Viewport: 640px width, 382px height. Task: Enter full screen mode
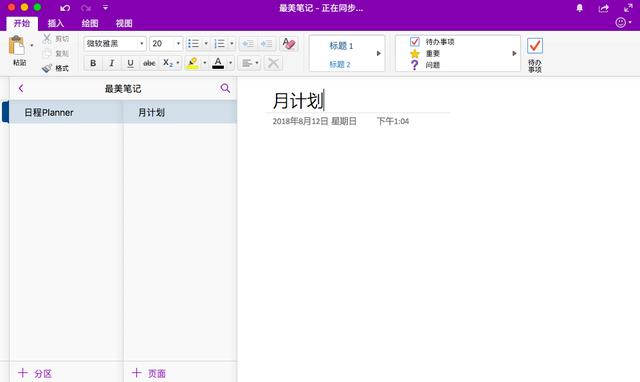[x=628, y=8]
